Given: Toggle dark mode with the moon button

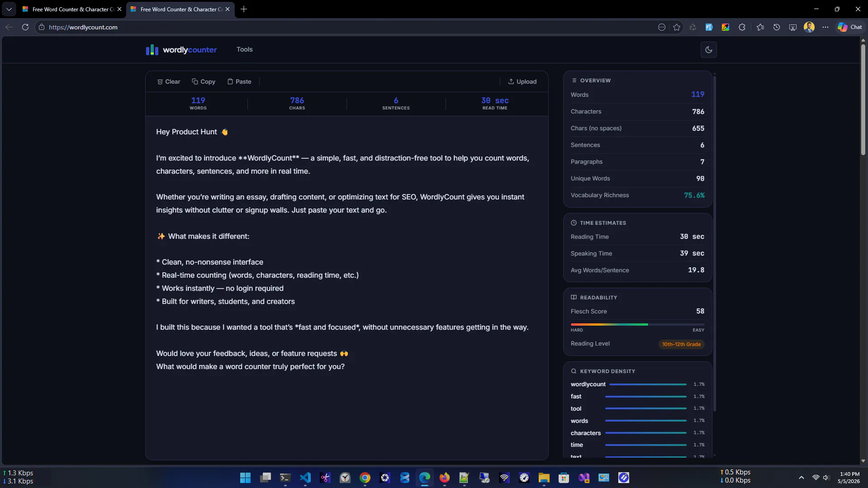Looking at the screenshot, I should 709,50.
